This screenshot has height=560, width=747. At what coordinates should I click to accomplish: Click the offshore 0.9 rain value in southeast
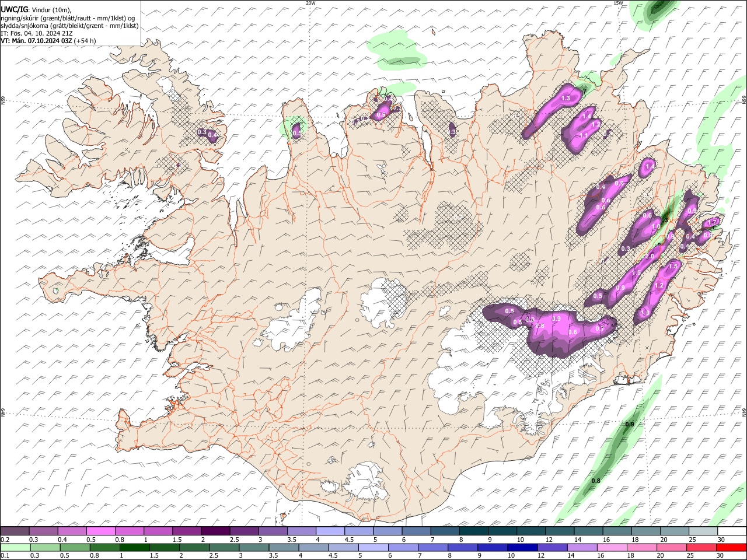pos(630,424)
